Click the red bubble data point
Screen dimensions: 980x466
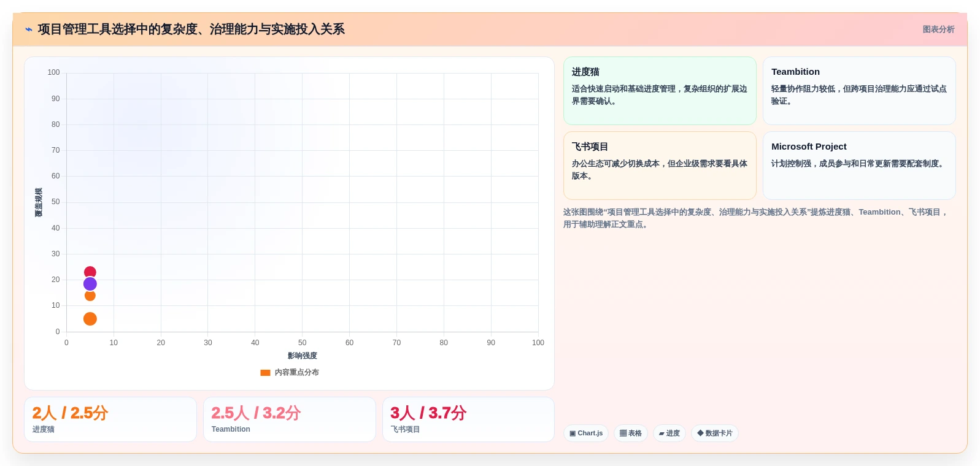(90, 272)
